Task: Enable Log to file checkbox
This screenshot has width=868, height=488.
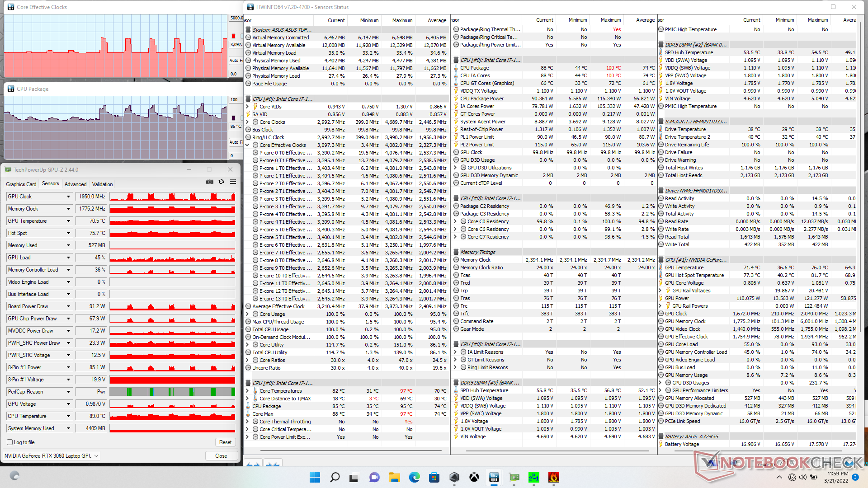Action: point(9,442)
